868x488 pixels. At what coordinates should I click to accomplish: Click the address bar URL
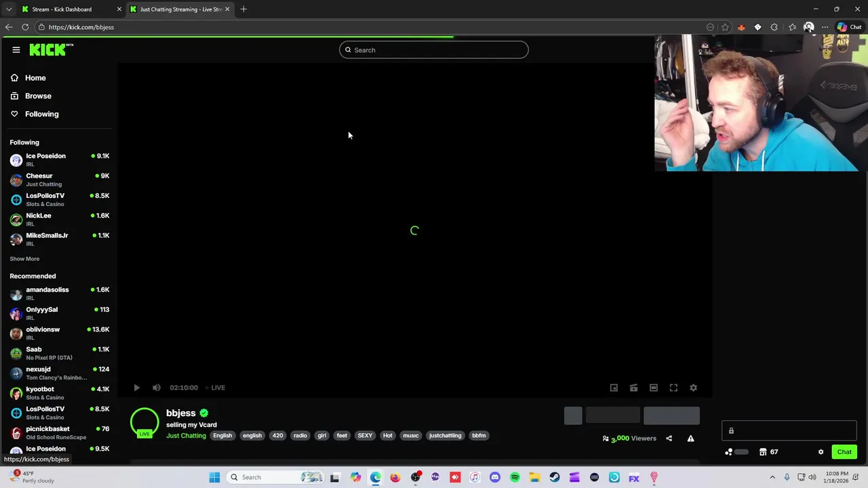(81, 27)
